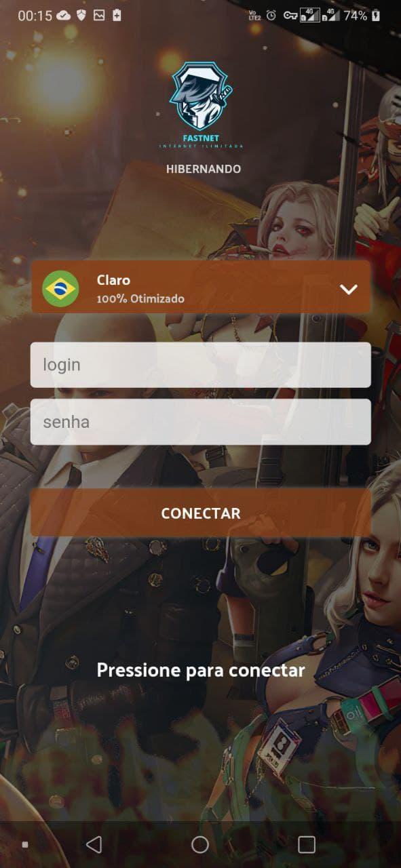The image size is (401, 868).
Task: Tap the CONECTAR button
Action: pyautogui.click(x=201, y=513)
